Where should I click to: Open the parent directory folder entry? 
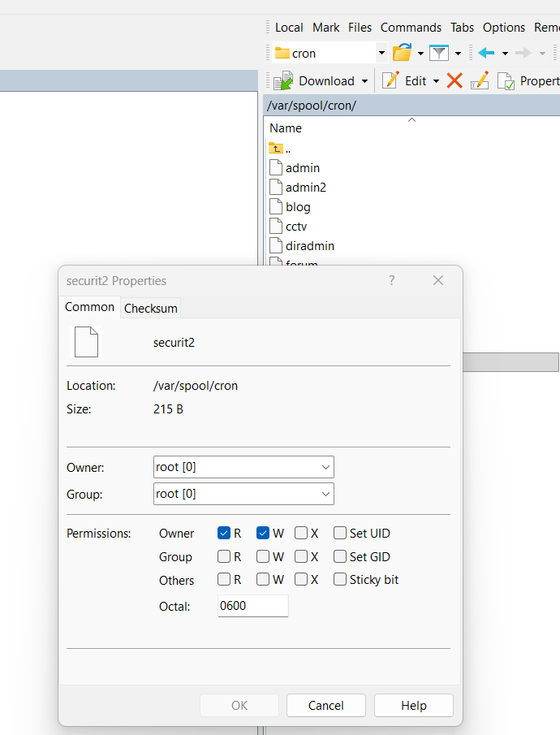pyautogui.click(x=277, y=148)
